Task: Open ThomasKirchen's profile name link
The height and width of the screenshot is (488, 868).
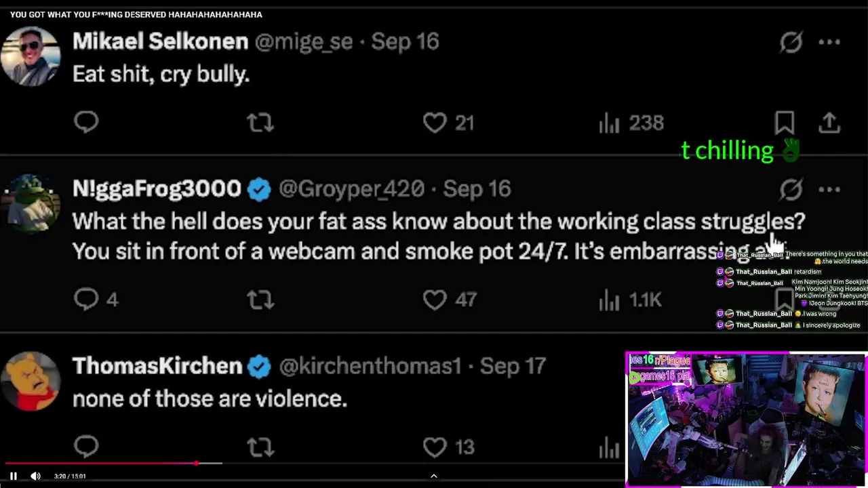Action: (157, 366)
